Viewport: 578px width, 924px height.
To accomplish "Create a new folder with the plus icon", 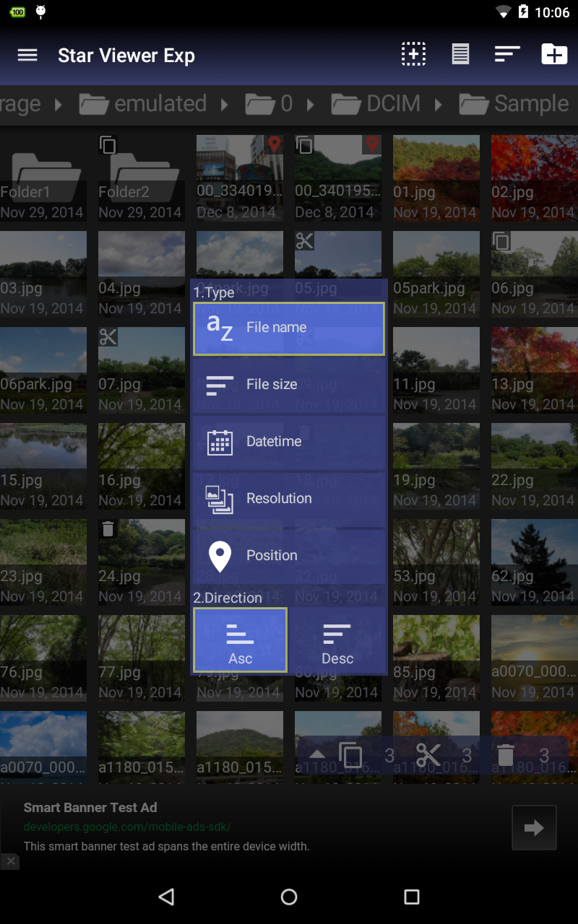I will pos(553,54).
